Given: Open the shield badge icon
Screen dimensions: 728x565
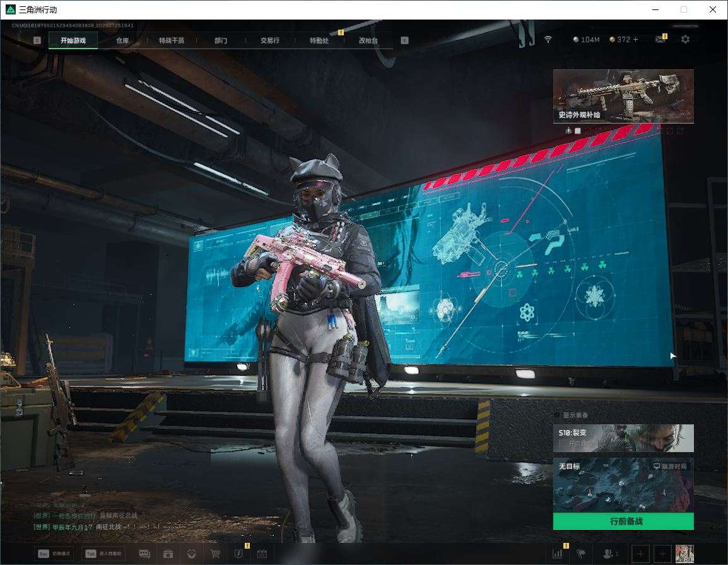Looking at the screenshot, I should tap(238, 554).
